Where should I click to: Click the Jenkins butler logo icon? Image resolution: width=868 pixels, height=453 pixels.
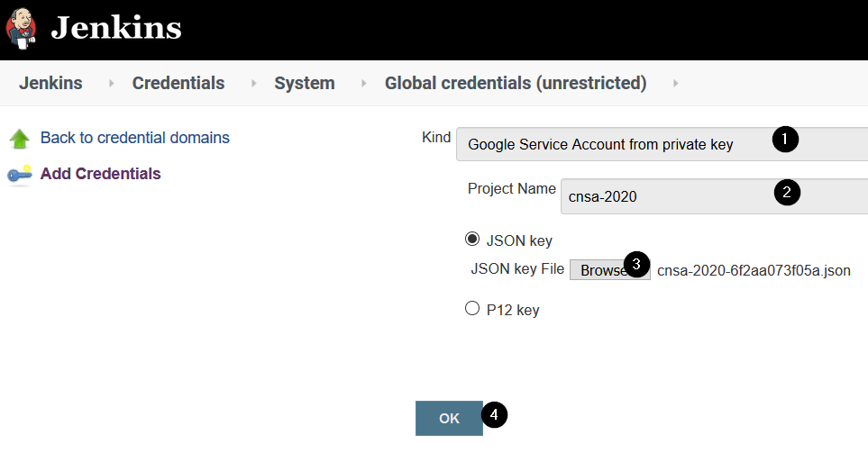(21, 29)
